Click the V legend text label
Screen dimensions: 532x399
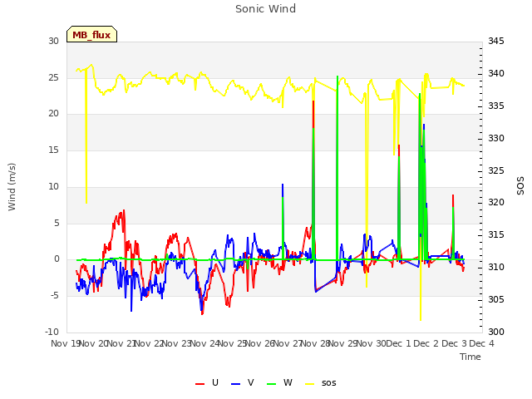[251, 382]
